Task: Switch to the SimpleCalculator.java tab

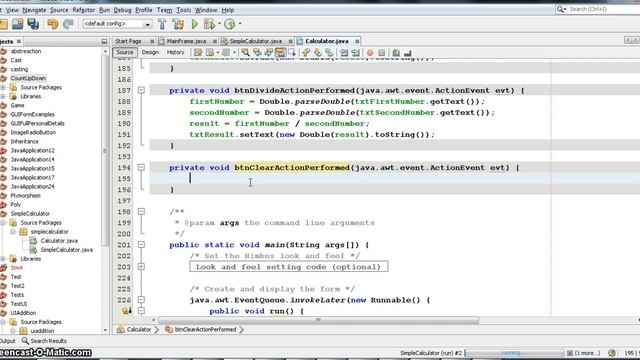Action: [256, 41]
